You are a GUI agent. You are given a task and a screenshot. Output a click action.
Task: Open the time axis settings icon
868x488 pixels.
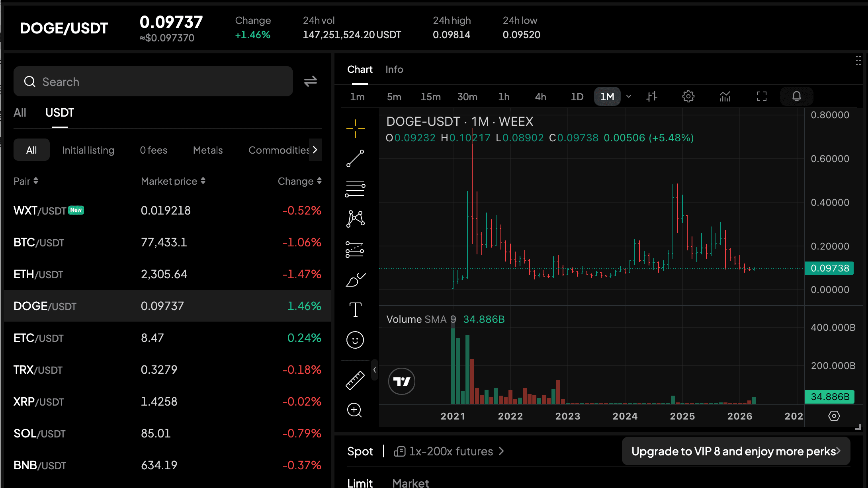point(834,416)
